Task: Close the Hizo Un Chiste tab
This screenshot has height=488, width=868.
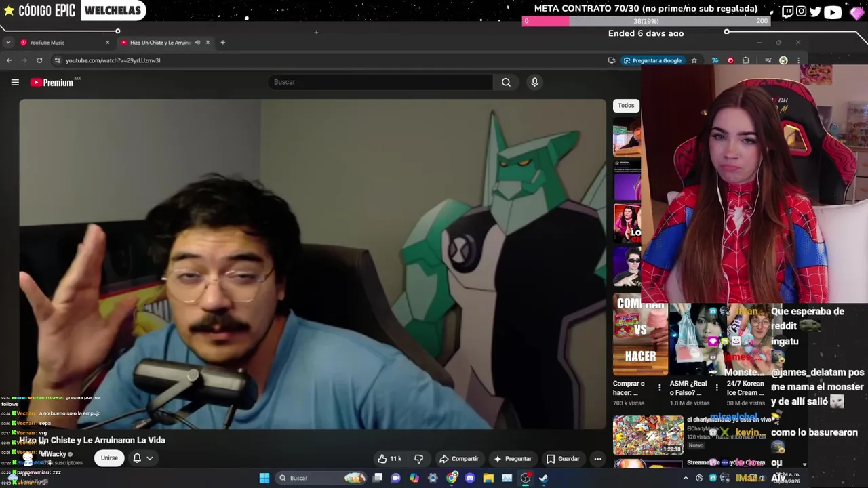Action: (x=208, y=43)
